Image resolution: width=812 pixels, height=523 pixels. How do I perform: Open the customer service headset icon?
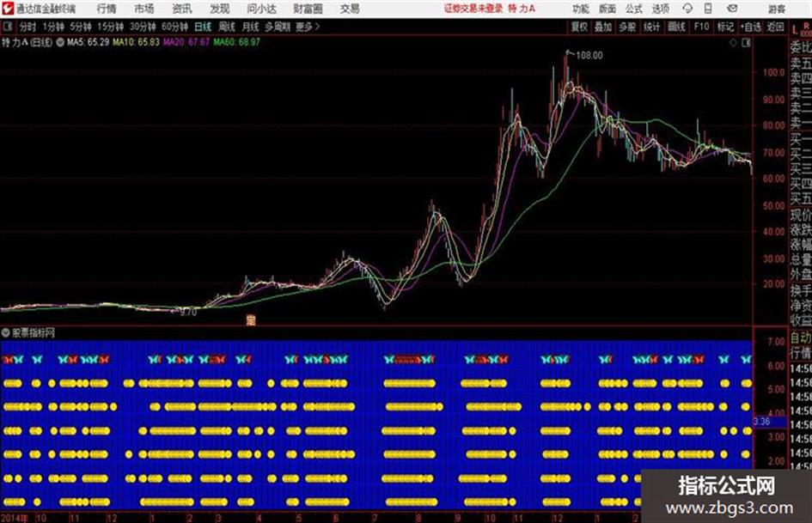[x=687, y=9]
